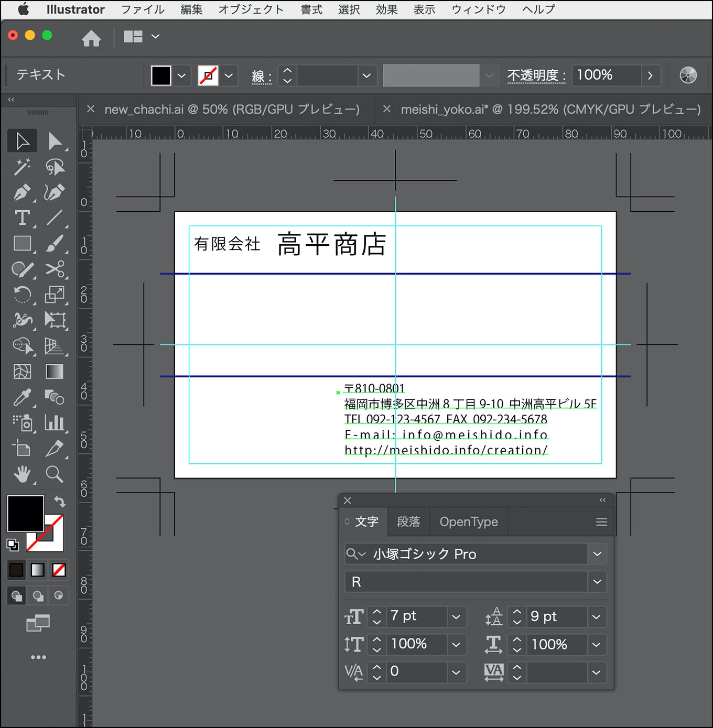The image size is (713, 728).
Task: Open Edit Toolbar three dots
Action: tap(38, 657)
